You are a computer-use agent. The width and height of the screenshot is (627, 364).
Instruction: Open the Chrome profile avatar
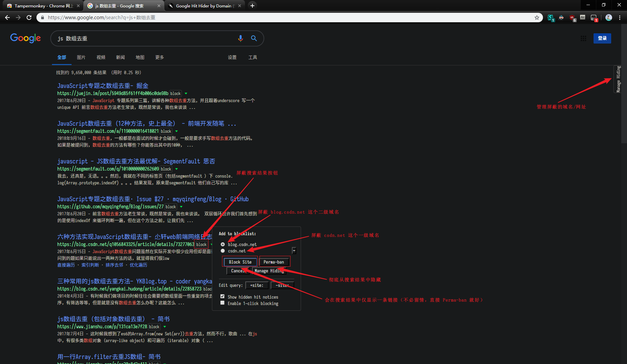(609, 18)
